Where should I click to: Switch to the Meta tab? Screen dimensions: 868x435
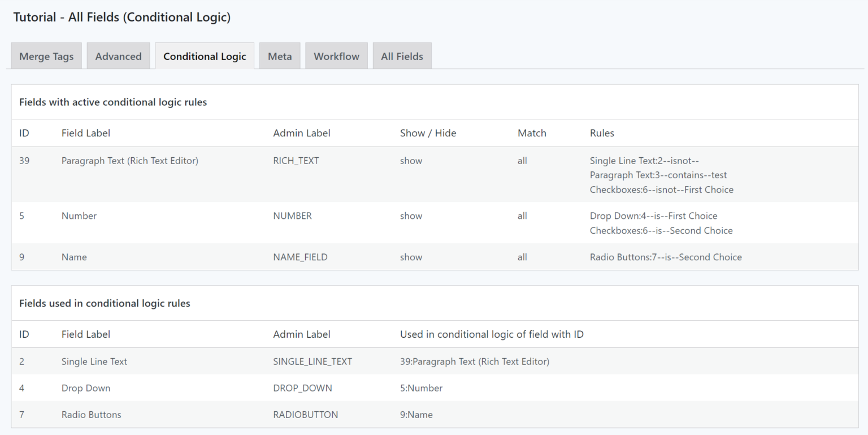coord(279,55)
